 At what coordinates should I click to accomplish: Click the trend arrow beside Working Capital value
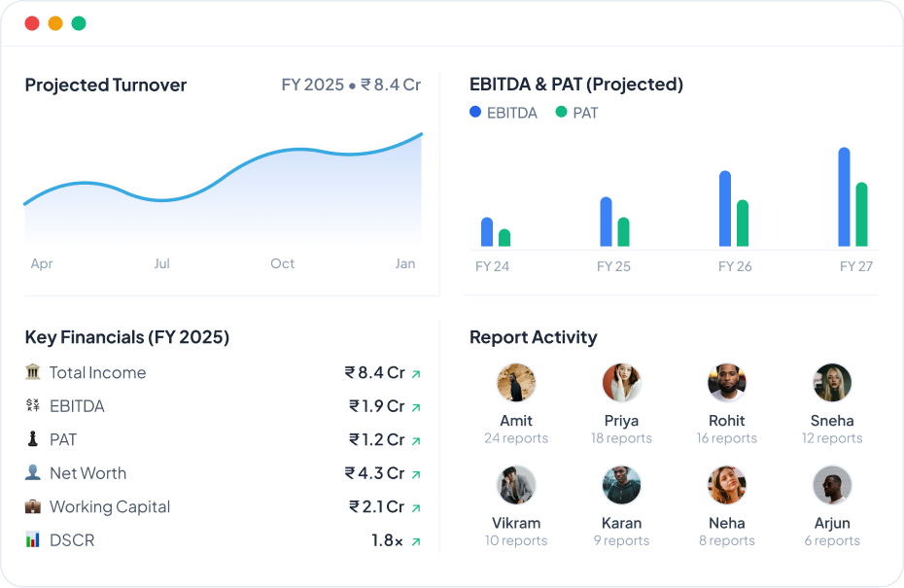[416, 508]
